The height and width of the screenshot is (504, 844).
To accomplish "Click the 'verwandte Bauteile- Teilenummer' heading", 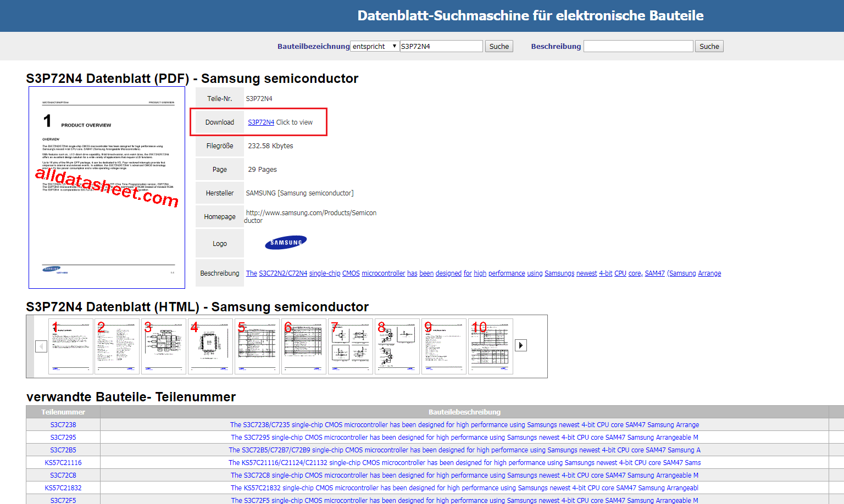I will pyautogui.click(x=131, y=397).
